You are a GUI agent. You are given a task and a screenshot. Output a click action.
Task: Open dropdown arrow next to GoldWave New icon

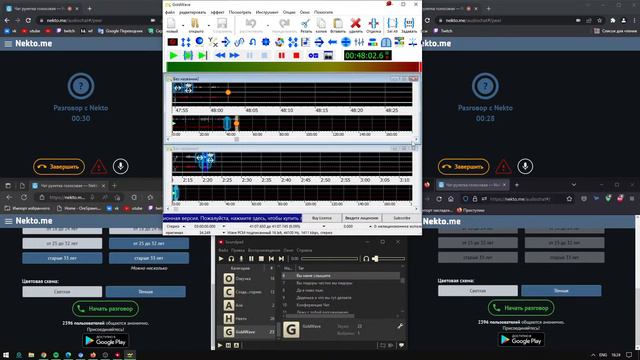pos(182,25)
